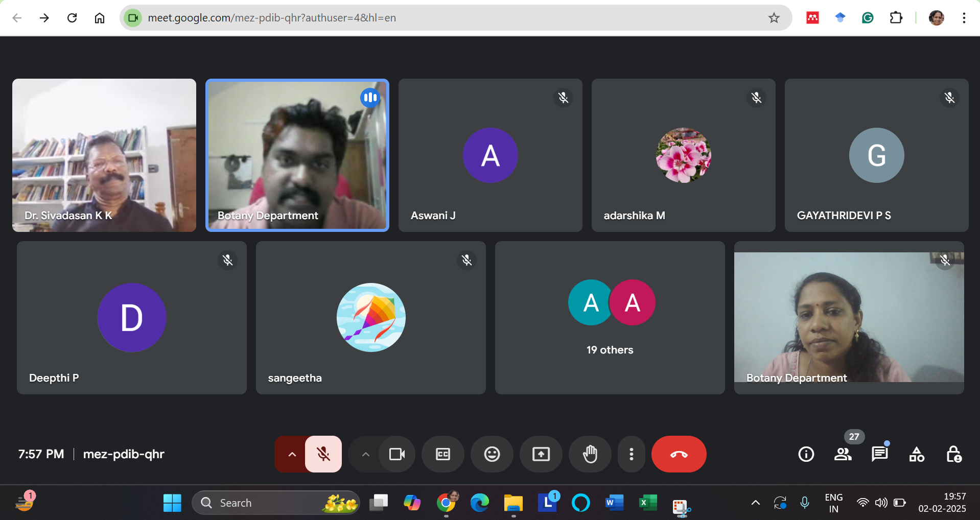
Task: Unmute the microphone
Action: (x=323, y=454)
